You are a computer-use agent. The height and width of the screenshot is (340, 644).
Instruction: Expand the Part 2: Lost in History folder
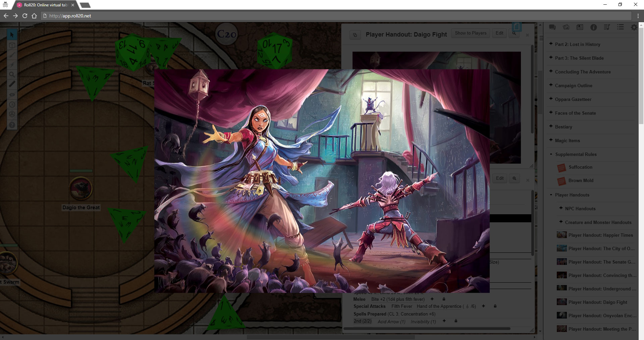(x=551, y=44)
